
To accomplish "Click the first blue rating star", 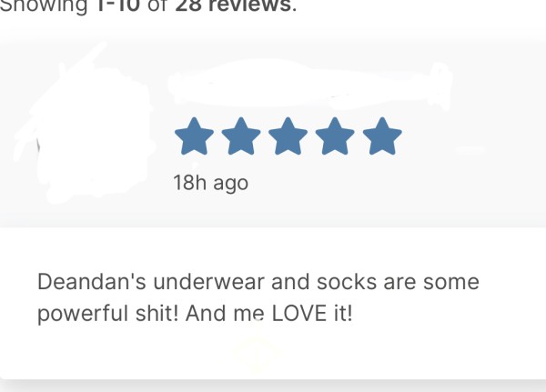I will 194,136.
